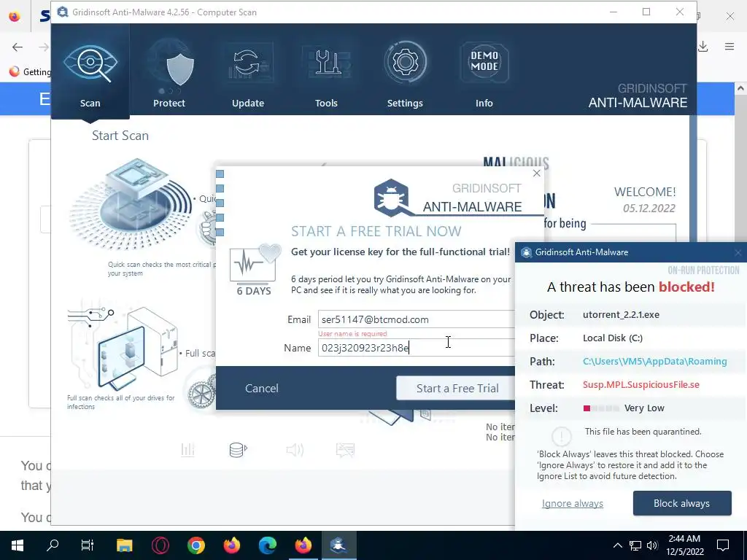747x560 pixels.
Task: Click Block always in threat popup
Action: (x=682, y=503)
